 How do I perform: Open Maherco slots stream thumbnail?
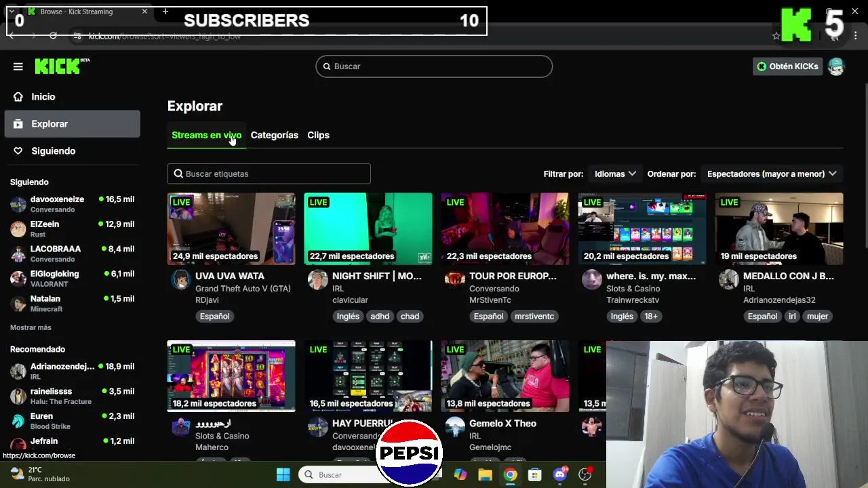click(x=231, y=376)
